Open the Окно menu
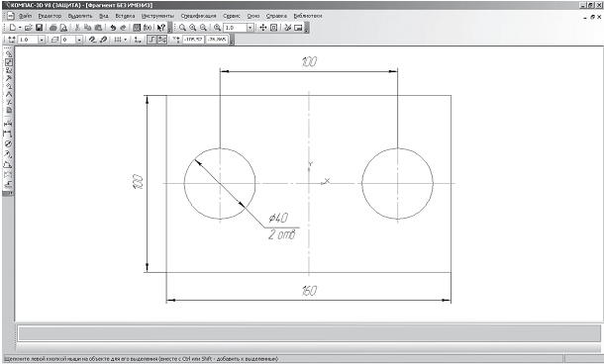604x364 pixels. pos(253,16)
